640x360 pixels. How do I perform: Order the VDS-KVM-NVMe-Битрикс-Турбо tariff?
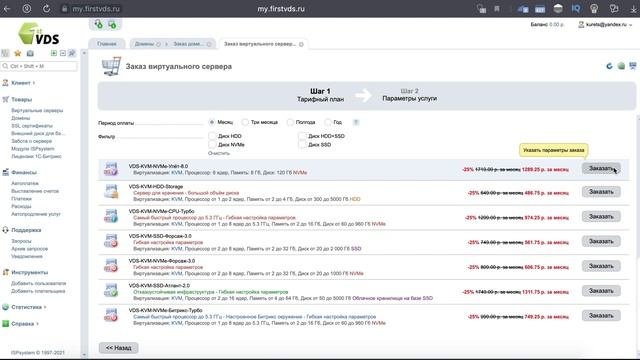click(x=601, y=316)
